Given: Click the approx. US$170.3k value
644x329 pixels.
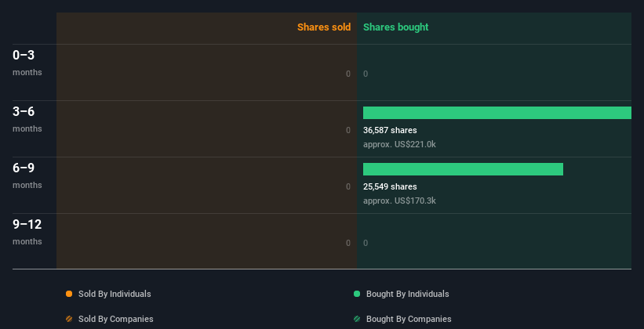Looking at the screenshot, I should 399,201.
